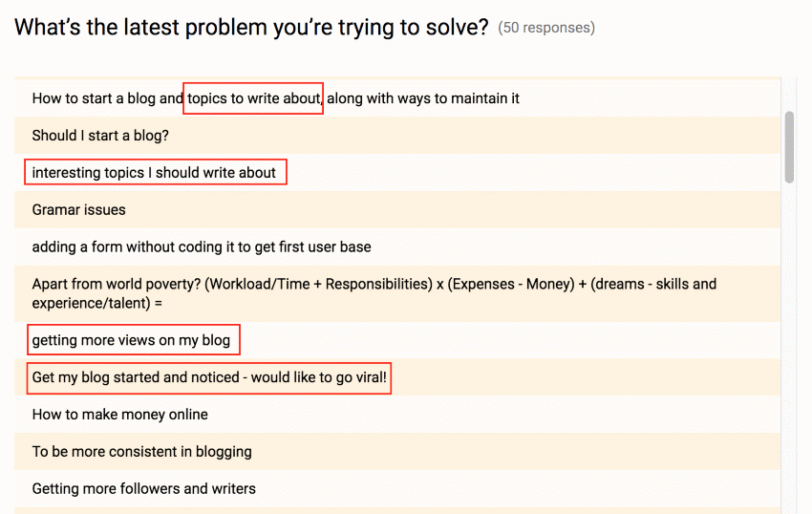Viewport: 812px width, 514px height.
Task: Select 'Get my blog started and noticed' response
Action: click(x=397, y=377)
